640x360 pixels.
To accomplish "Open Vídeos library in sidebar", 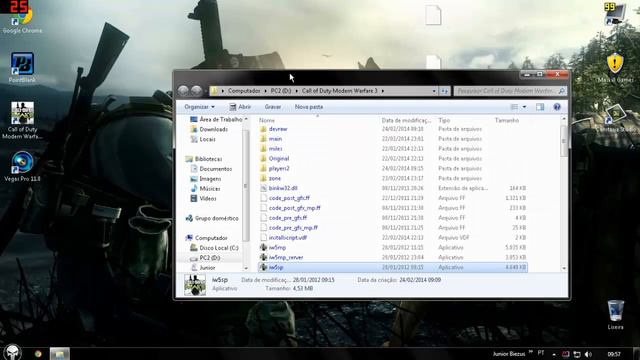I will pos(203,198).
